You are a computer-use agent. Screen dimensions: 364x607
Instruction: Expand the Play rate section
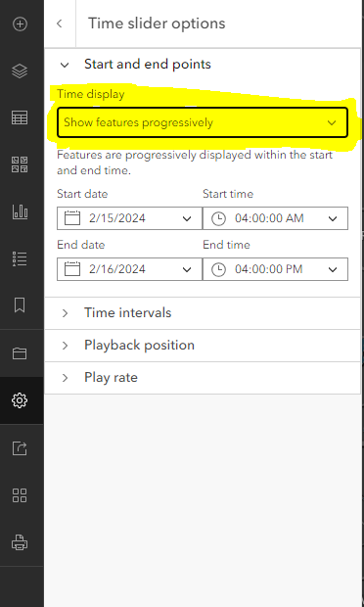pyautogui.click(x=203, y=378)
